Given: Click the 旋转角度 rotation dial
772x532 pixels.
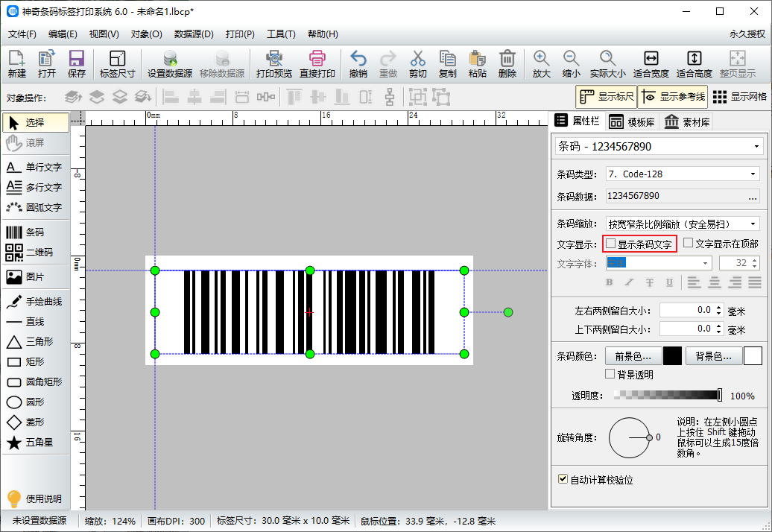Looking at the screenshot, I should [x=629, y=437].
